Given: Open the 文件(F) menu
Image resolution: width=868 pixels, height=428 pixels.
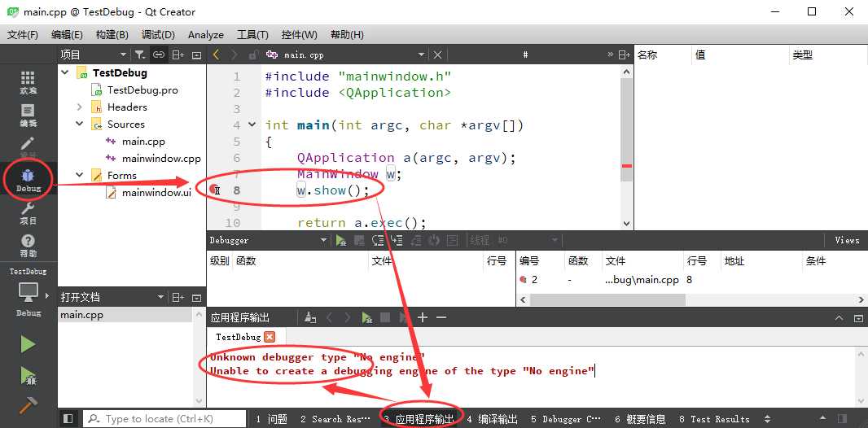Looking at the screenshot, I should tap(23, 34).
